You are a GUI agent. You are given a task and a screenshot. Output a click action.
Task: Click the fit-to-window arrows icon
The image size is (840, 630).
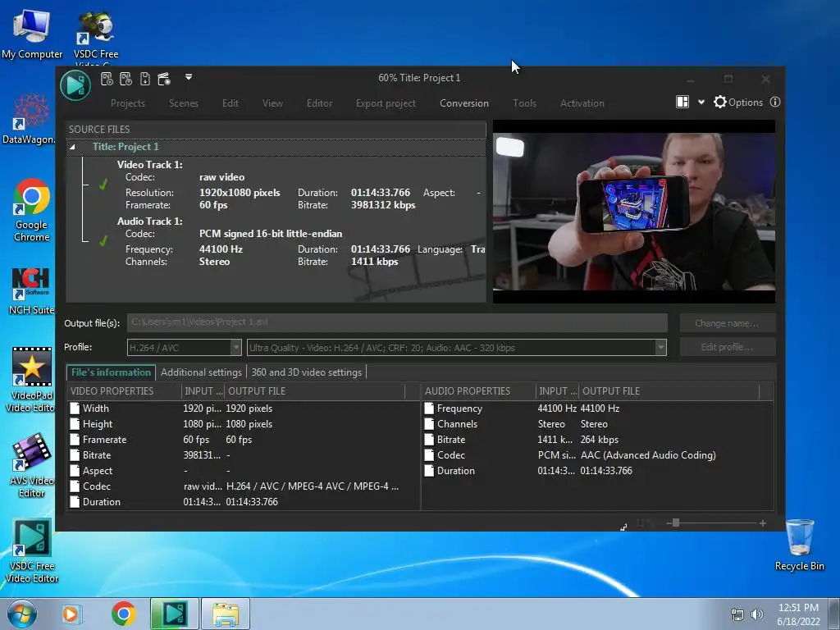click(623, 527)
